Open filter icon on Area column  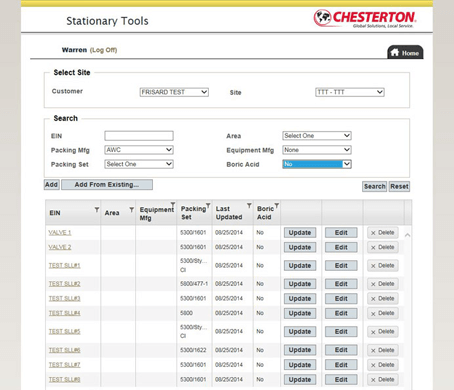pyautogui.click(x=132, y=210)
